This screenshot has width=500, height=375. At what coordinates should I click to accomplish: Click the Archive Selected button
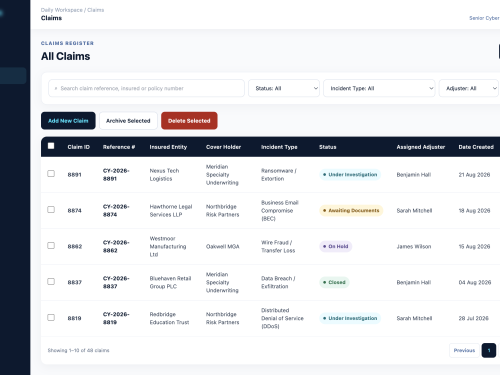tap(128, 121)
